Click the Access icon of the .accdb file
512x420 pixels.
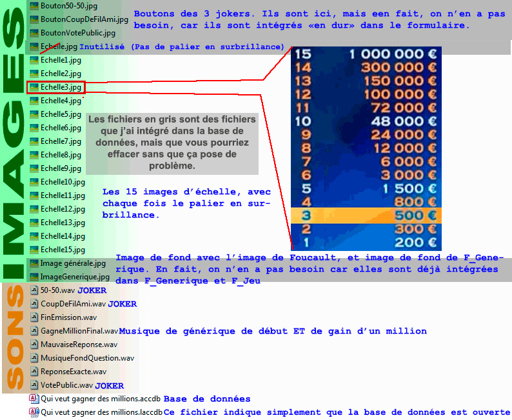coord(34,399)
